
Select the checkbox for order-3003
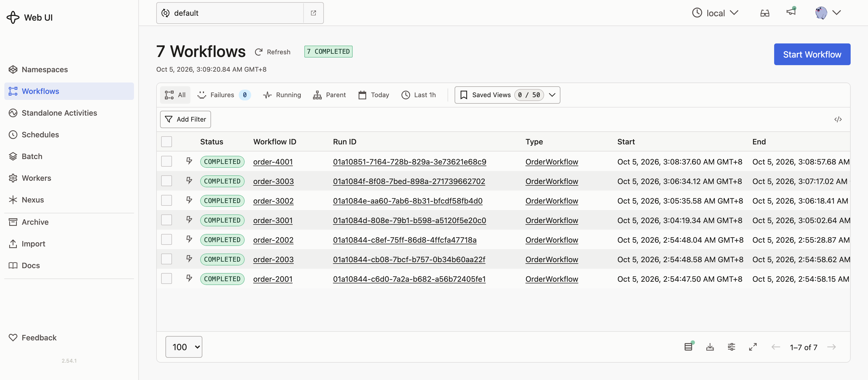(x=167, y=181)
